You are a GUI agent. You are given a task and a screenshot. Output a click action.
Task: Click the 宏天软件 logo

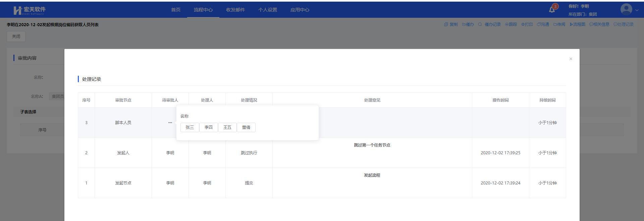(30, 10)
